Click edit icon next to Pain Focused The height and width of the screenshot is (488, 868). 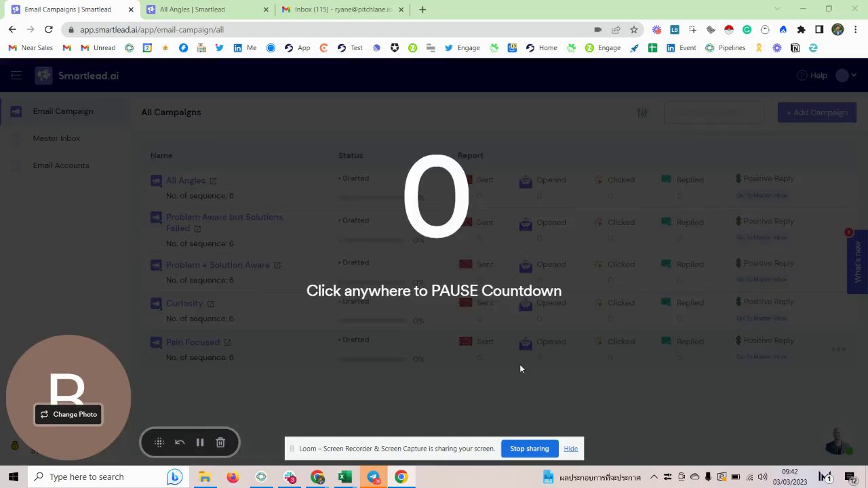[227, 342]
